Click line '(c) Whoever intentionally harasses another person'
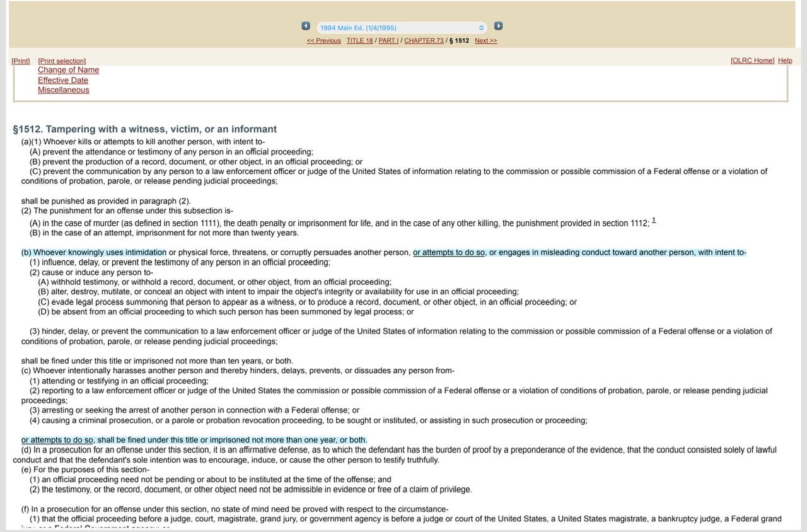This screenshot has height=532, width=807. (x=238, y=371)
